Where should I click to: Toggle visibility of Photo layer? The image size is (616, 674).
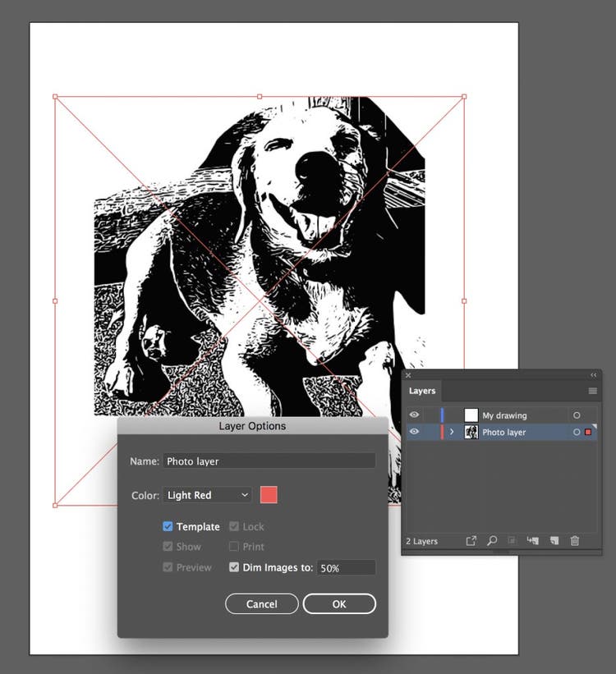pos(414,433)
